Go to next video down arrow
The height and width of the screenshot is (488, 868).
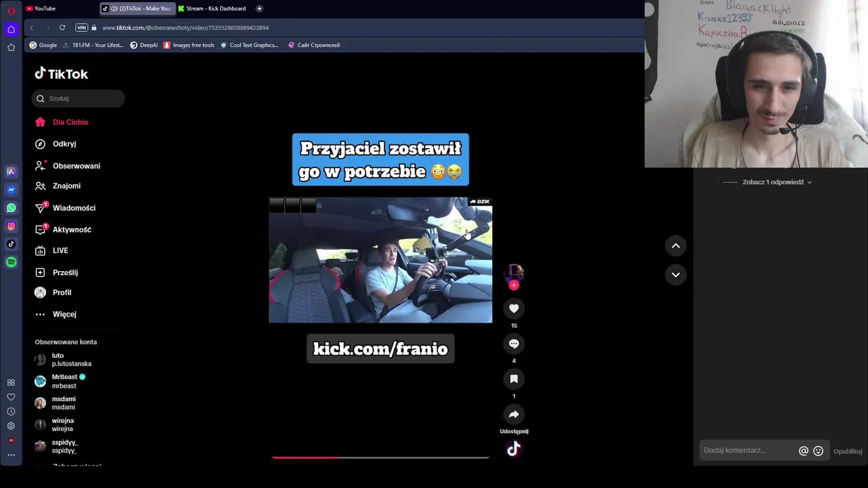point(675,274)
